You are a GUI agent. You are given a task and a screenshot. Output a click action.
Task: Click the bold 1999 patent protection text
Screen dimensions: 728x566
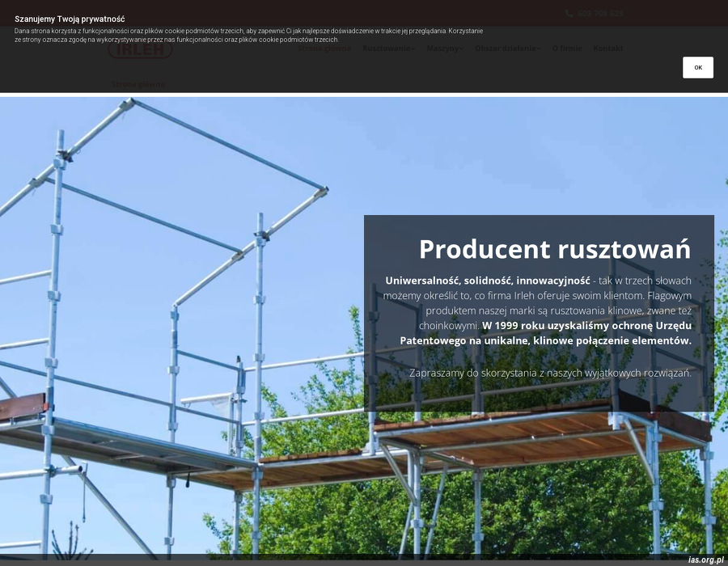coord(586,333)
